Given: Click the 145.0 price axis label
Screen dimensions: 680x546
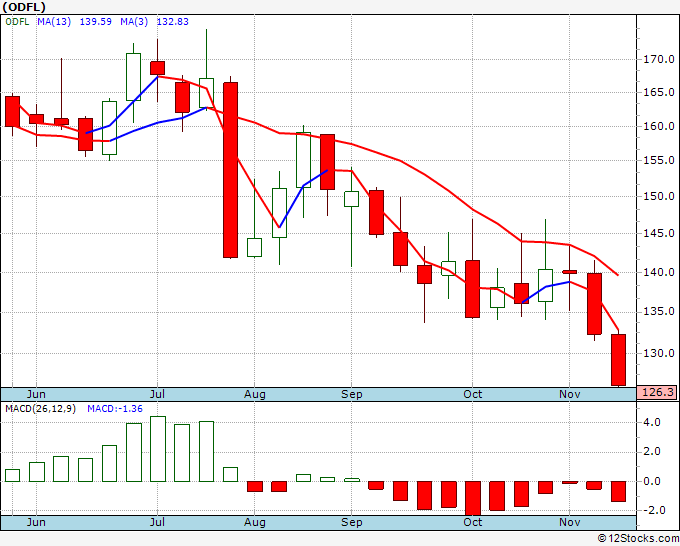Looking at the screenshot, I should tap(658, 233).
